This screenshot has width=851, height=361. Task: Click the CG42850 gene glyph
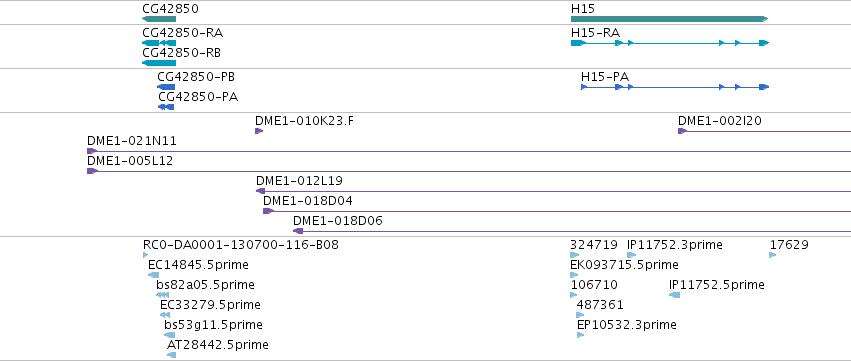tap(159, 19)
